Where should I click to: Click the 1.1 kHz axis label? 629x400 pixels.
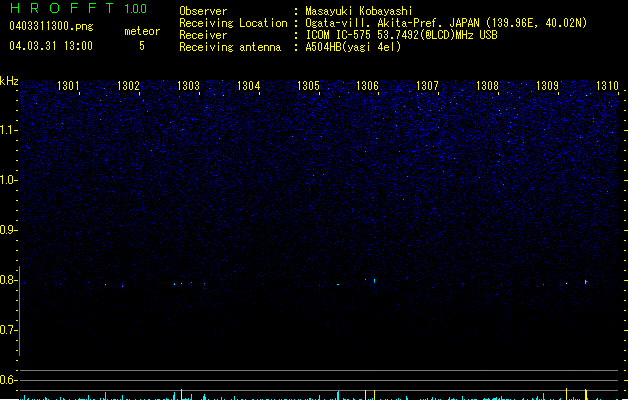[8, 130]
